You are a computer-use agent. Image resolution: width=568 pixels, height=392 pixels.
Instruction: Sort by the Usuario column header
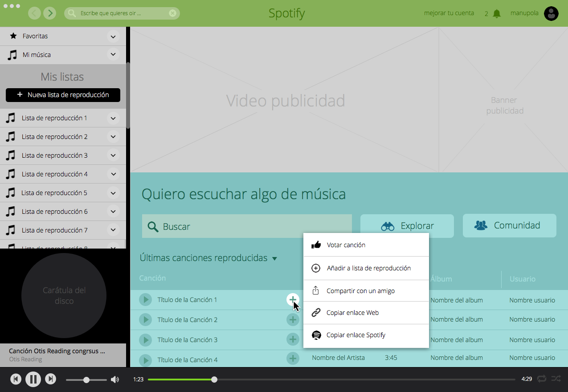523,279
